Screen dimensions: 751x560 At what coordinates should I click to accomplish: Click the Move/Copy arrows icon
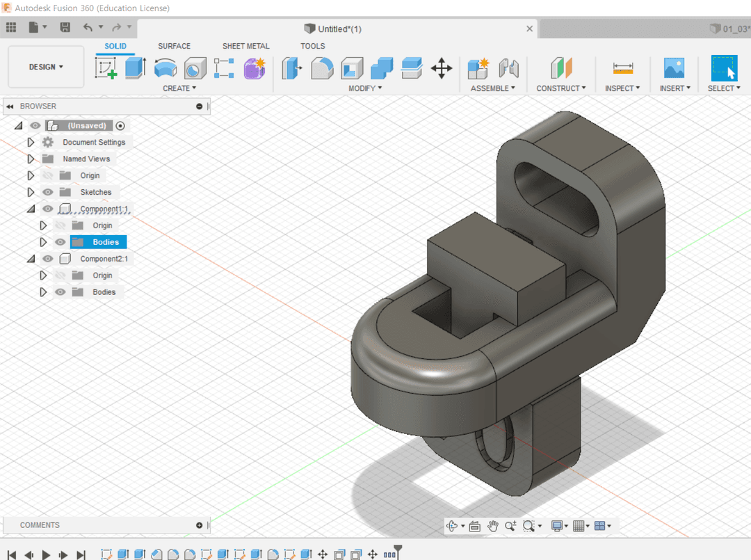tap(442, 68)
